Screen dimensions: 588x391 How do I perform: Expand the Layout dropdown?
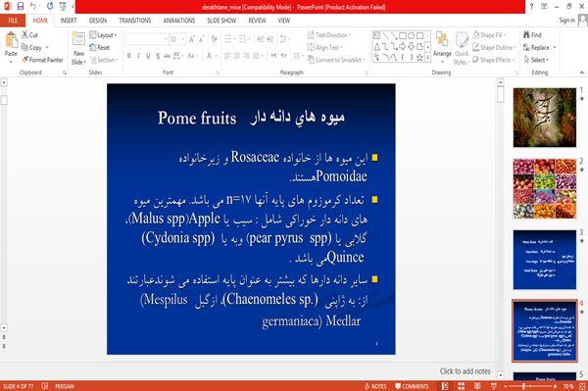[x=103, y=35]
